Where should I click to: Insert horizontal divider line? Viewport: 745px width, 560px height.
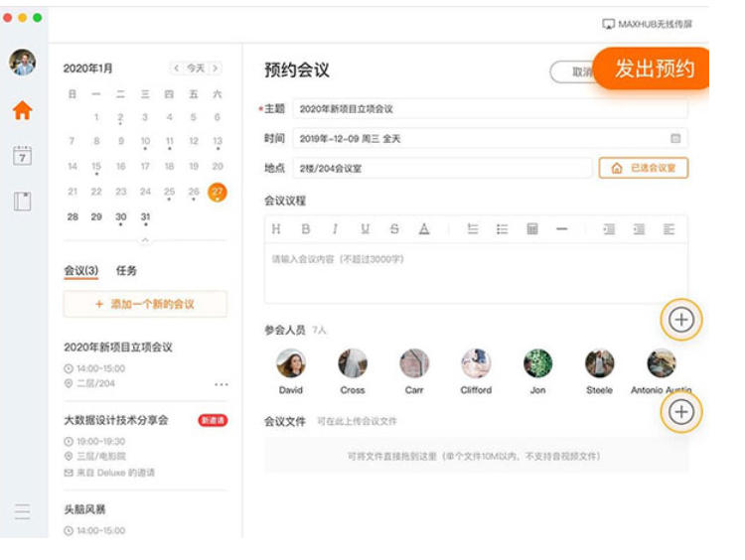tap(562, 229)
